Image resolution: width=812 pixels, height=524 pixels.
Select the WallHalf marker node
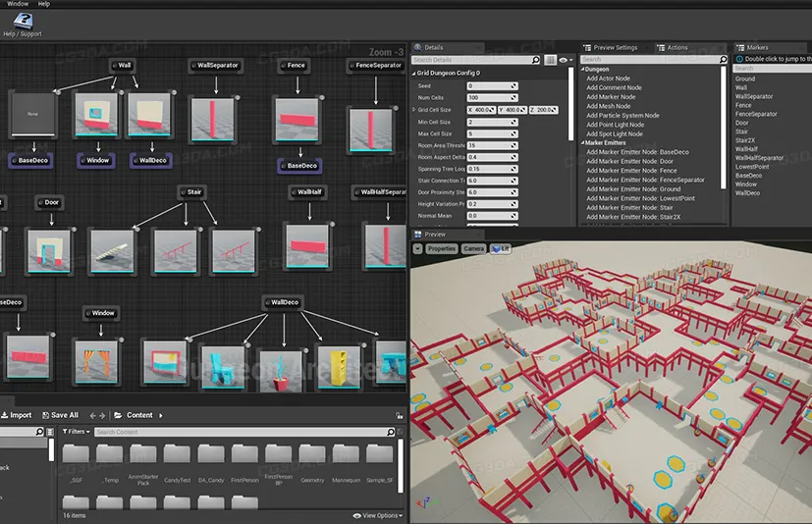(306, 192)
